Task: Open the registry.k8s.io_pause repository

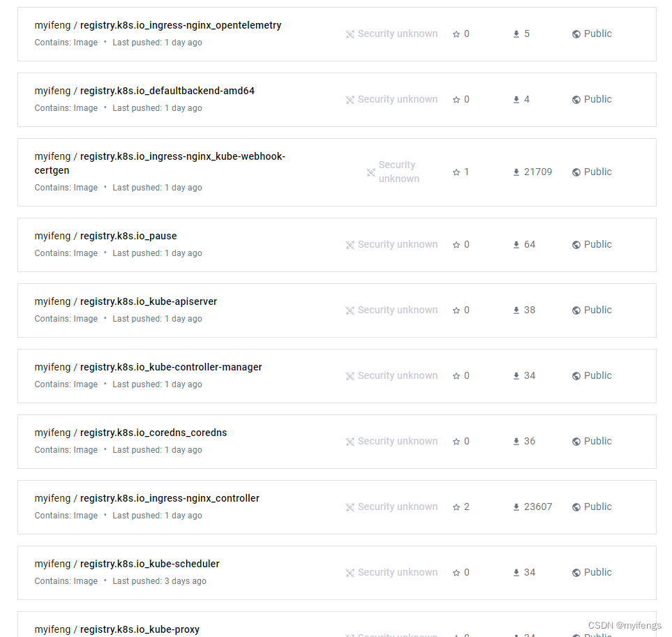Action: [x=128, y=236]
